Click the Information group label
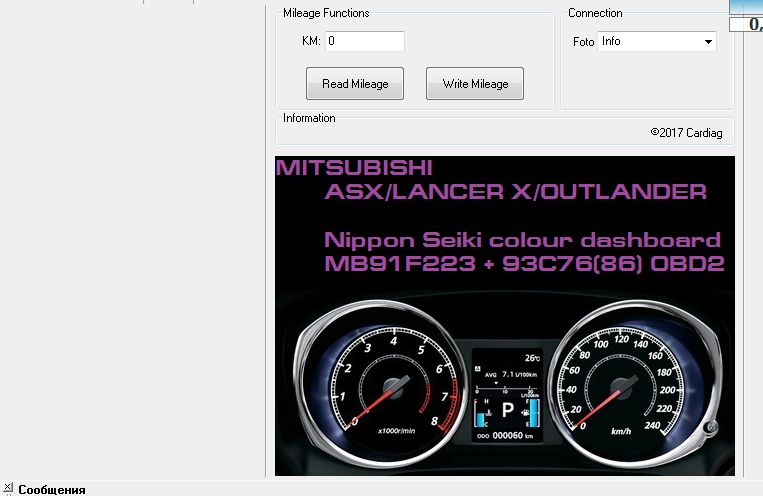This screenshot has height=496, width=763. (x=309, y=118)
